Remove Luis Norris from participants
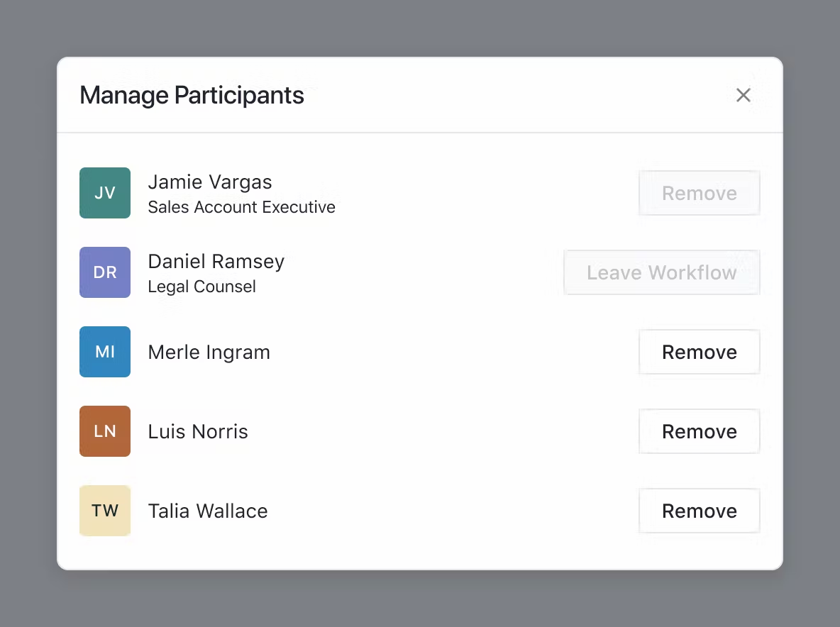 699,431
